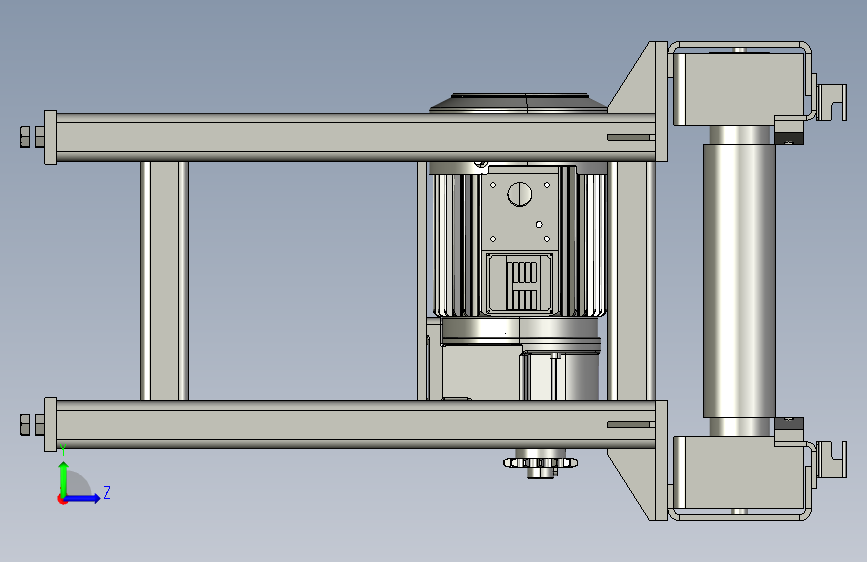Select the upper roller bearing housing block

coord(739,89)
